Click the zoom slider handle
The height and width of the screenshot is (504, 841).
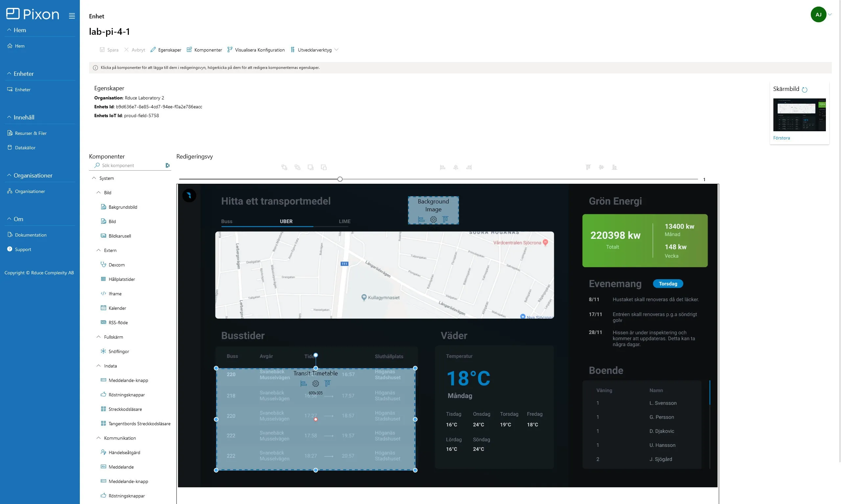click(x=340, y=179)
